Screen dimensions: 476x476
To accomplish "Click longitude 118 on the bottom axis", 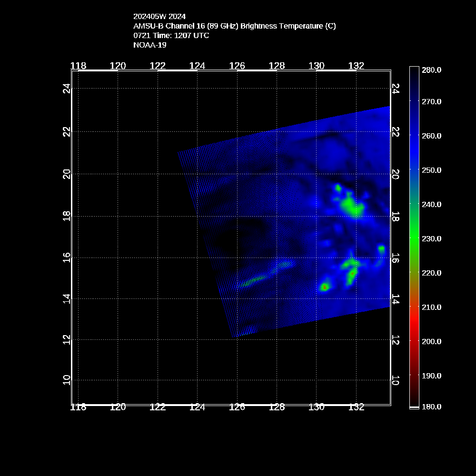I will (x=79, y=407).
